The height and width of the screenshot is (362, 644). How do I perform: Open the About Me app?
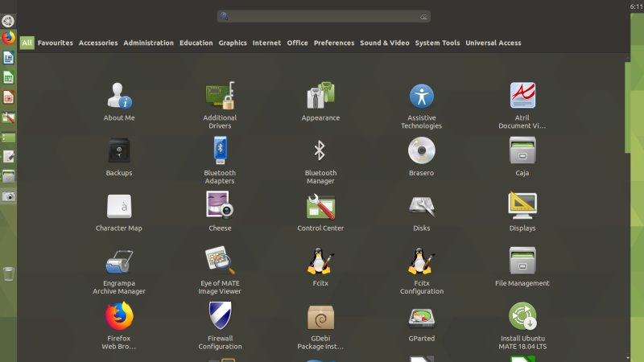[118, 101]
